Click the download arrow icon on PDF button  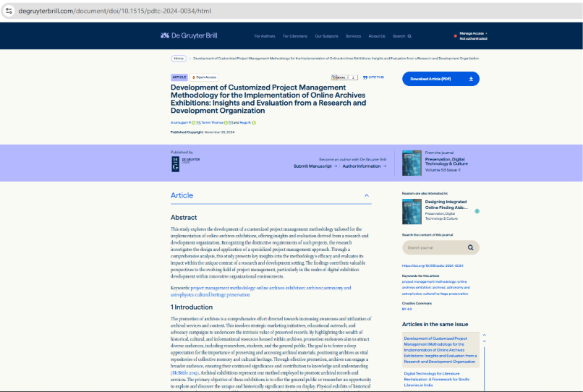click(471, 79)
